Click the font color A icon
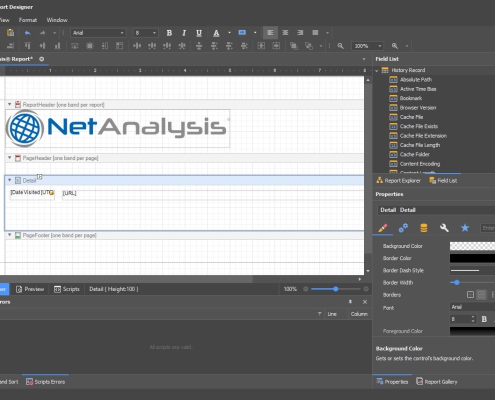 (216, 33)
